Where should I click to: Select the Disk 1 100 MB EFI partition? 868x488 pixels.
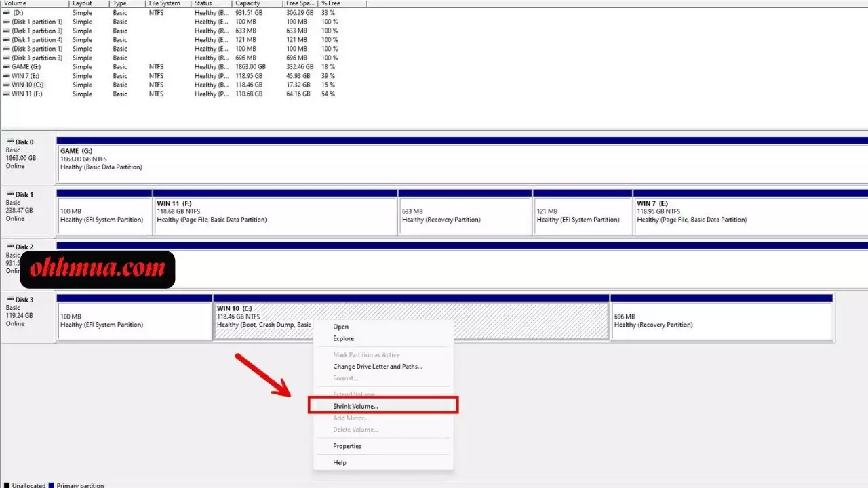tap(104, 212)
